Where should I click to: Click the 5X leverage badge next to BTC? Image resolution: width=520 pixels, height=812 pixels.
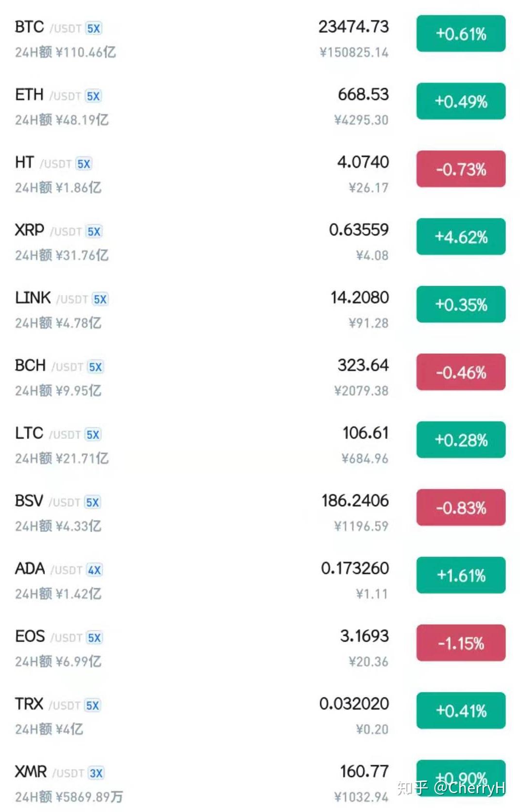tap(94, 29)
